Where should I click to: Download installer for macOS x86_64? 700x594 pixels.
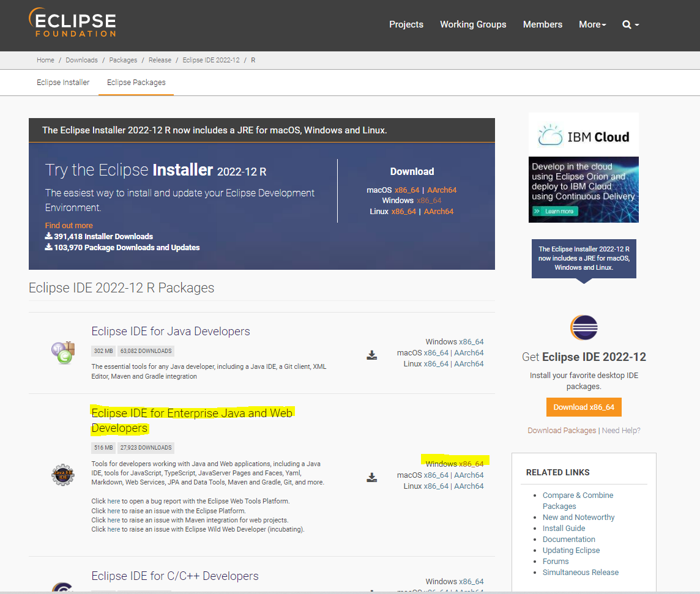pos(407,190)
